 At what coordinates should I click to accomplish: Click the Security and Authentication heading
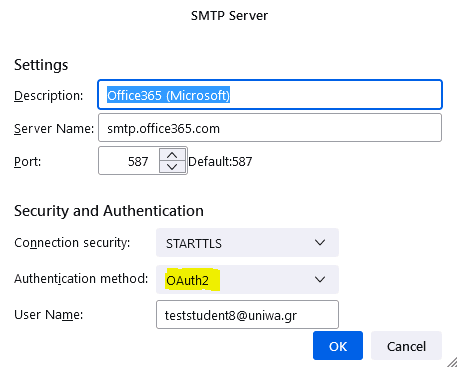click(x=109, y=211)
